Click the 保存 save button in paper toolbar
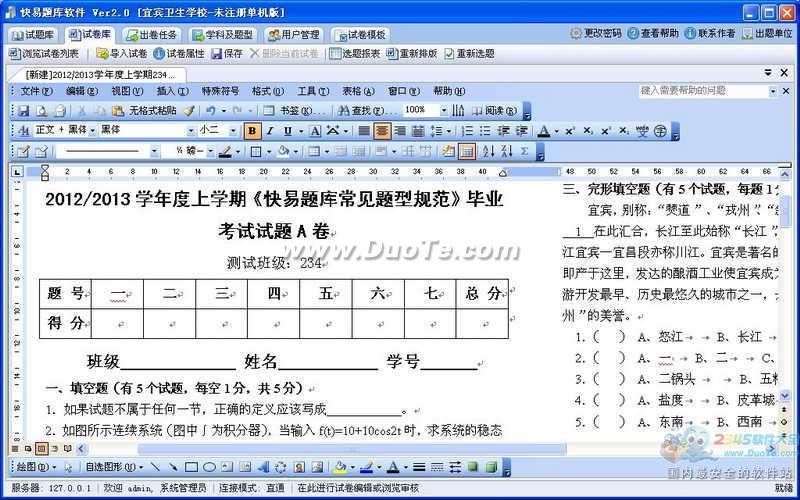 227,54
